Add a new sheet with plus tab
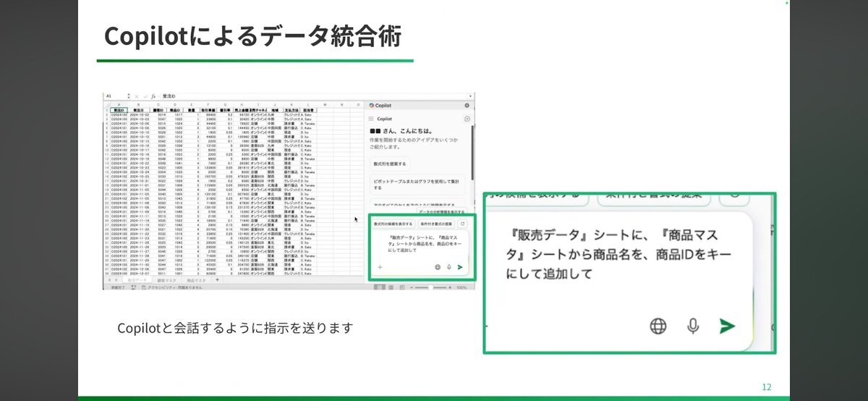 [x=217, y=279]
